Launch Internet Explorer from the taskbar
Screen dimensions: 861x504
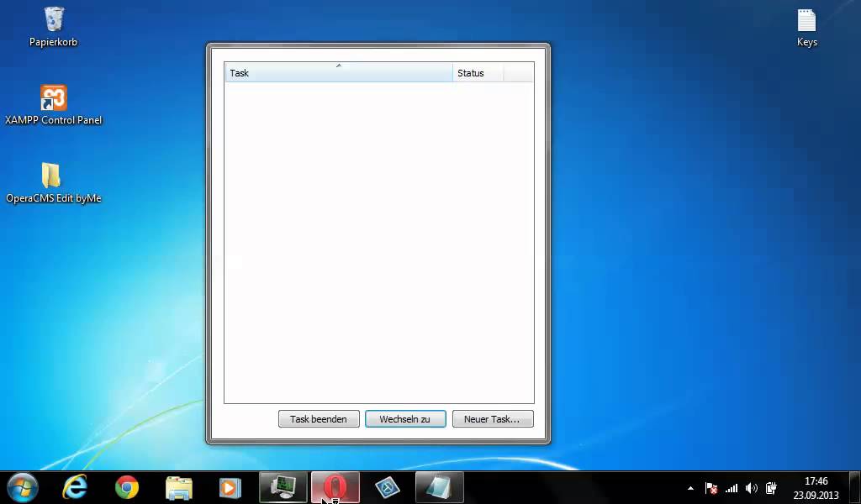[75, 487]
